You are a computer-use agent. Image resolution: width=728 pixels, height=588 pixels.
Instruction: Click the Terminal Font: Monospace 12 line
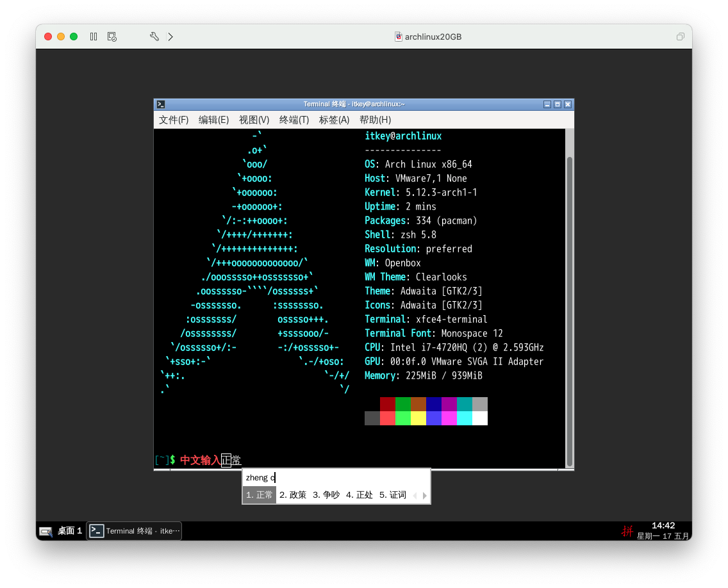(x=434, y=333)
